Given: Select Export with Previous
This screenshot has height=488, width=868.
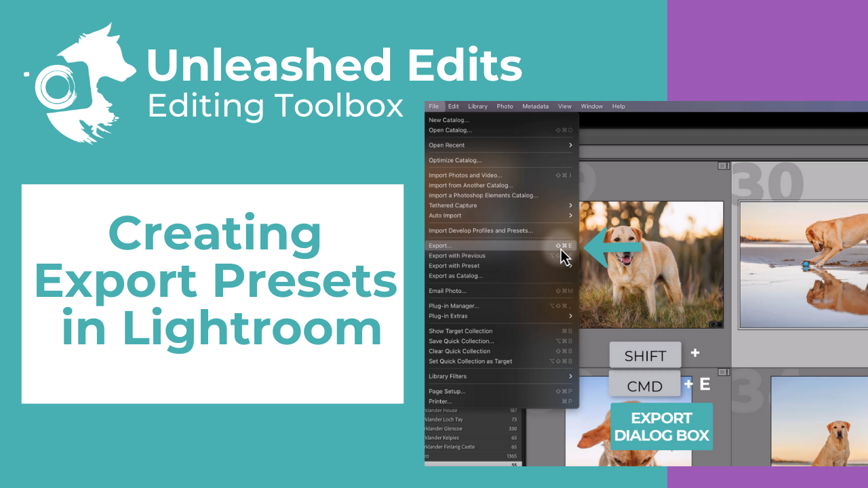Looking at the screenshot, I should pyautogui.click(x=501, y=256).
